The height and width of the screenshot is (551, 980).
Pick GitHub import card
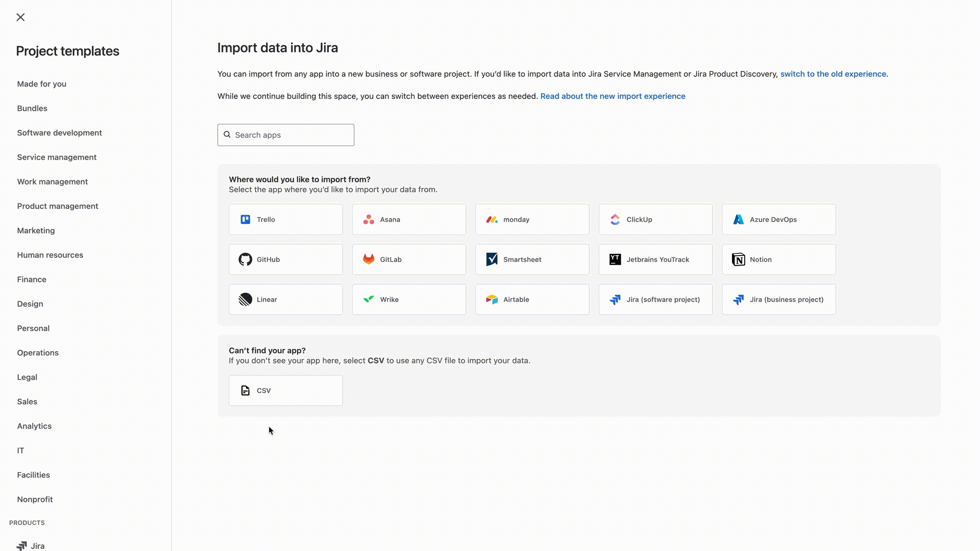tap(286, 259)
